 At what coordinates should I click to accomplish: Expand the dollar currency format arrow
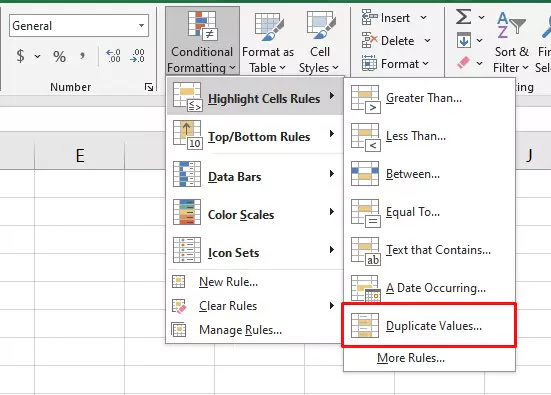pos(38,56)
